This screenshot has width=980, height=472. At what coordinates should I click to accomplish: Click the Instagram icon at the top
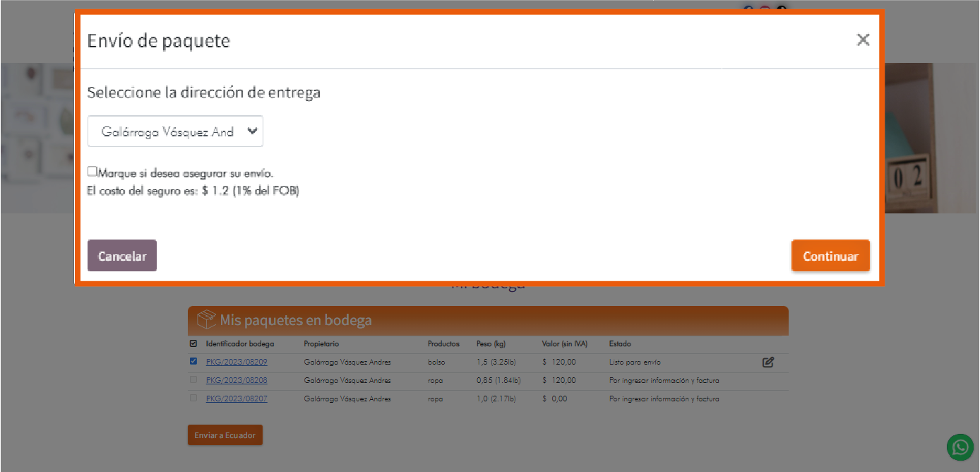(x=765, y=9)
